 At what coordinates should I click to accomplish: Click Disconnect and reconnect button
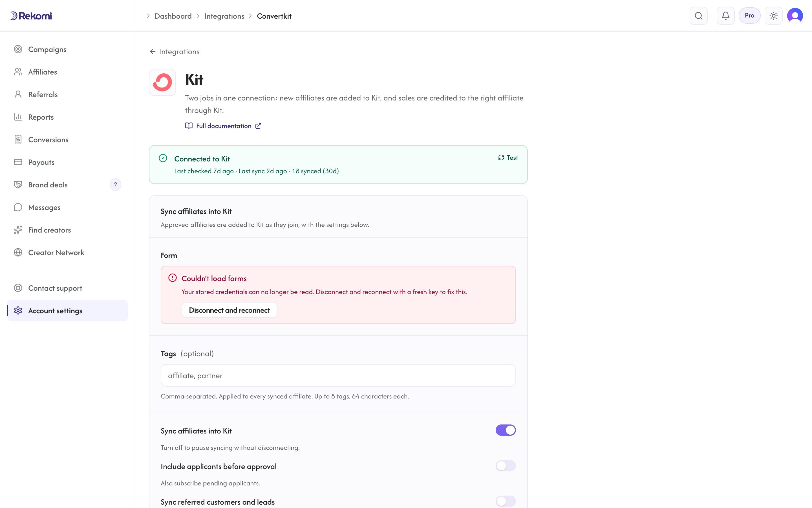[230, 310]
